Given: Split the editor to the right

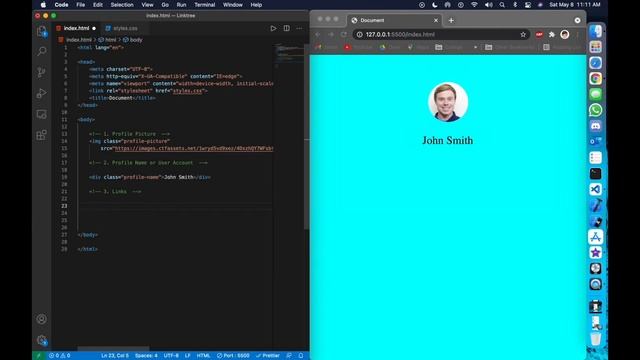Looking at the screenshot, I should 287,28.
